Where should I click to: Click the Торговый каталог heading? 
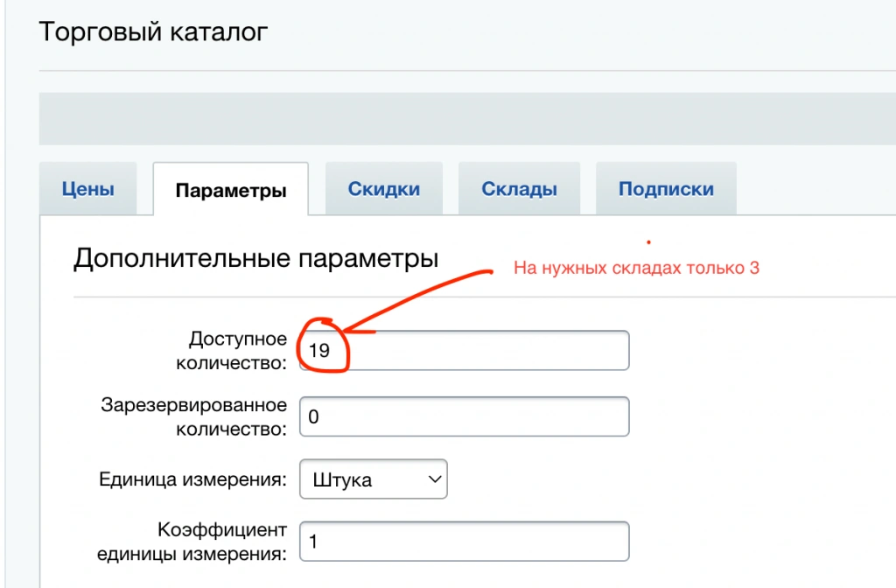coord(153,31)
